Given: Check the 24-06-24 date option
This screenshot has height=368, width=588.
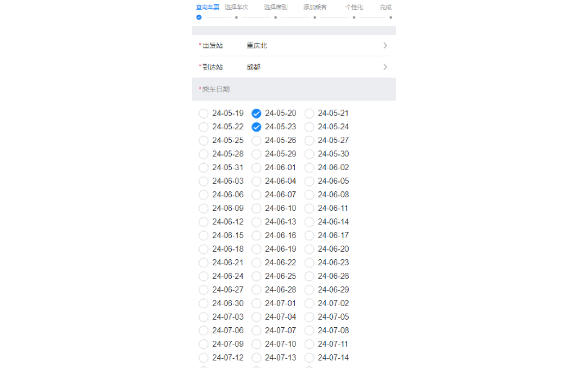Looking at the screenshot, I should pyautogui.click(x=204, y=276).
